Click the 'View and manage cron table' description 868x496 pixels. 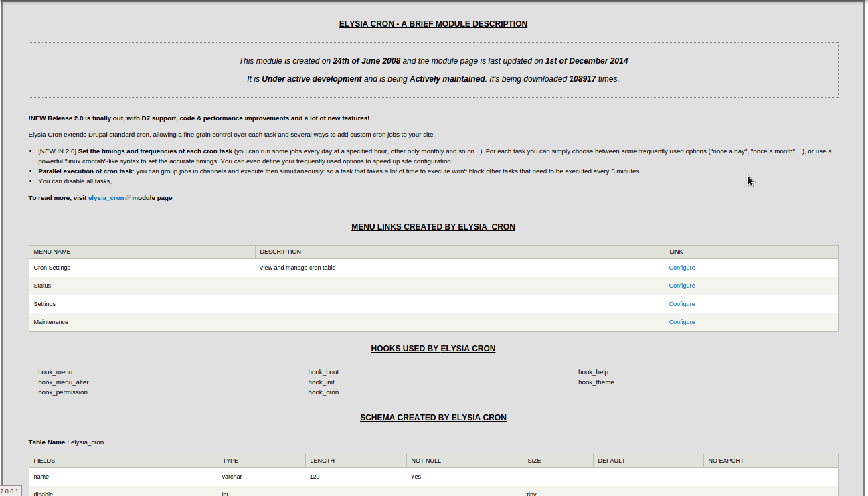(x=297, y=268)
